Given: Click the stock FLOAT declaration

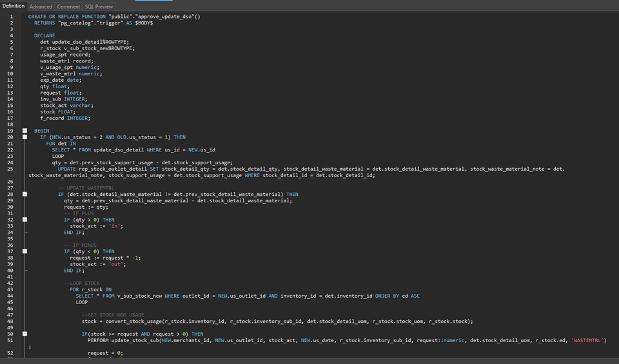Looking at the screenshot, I should [57, 111].
